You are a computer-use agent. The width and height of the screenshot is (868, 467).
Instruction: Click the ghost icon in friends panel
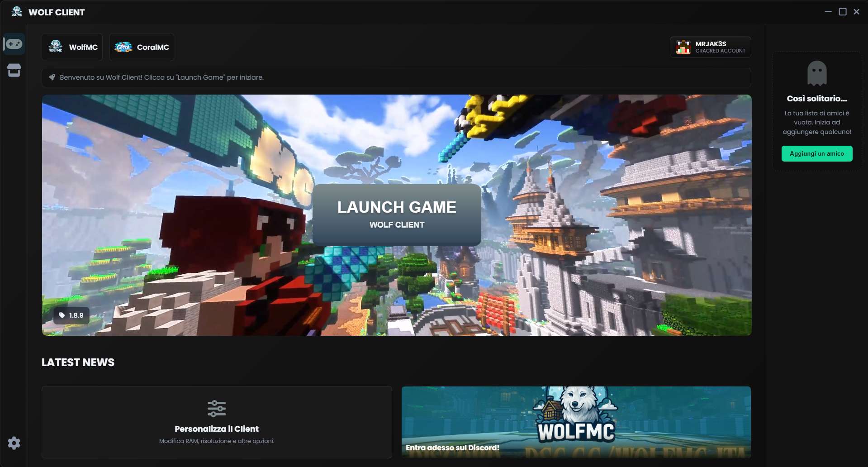[817, 73]
